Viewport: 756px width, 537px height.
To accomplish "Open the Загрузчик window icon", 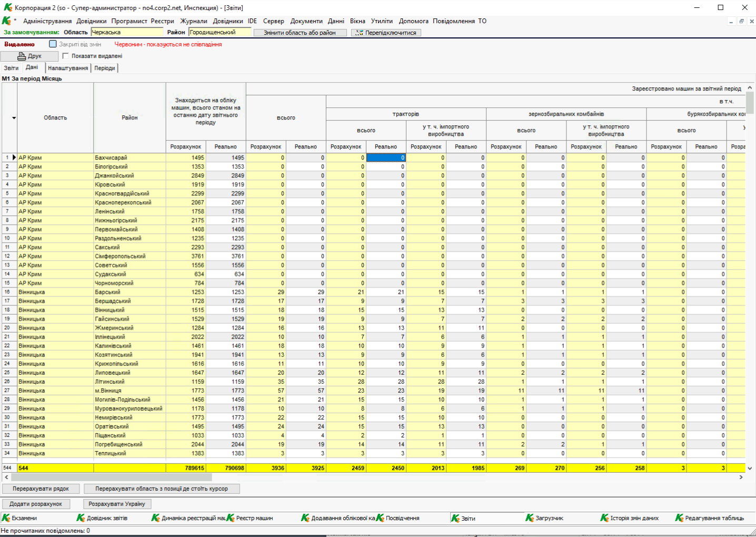I will click(530, 518).
